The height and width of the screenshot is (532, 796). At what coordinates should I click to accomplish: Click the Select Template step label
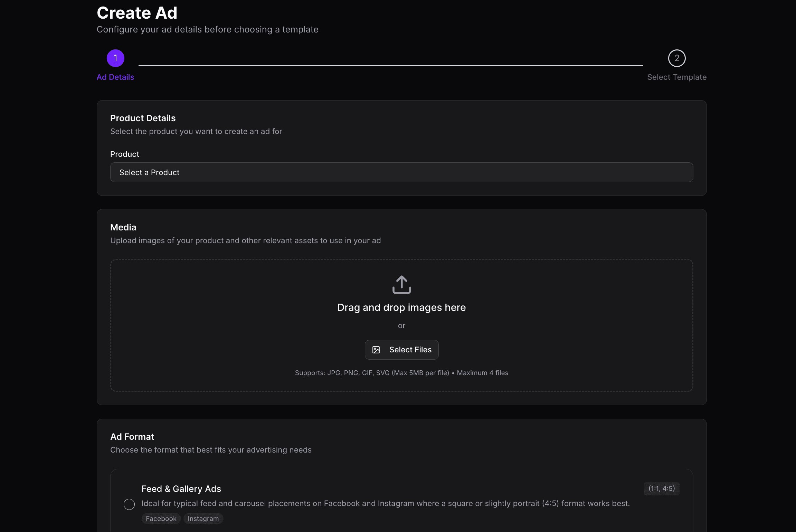pos(676,77)
